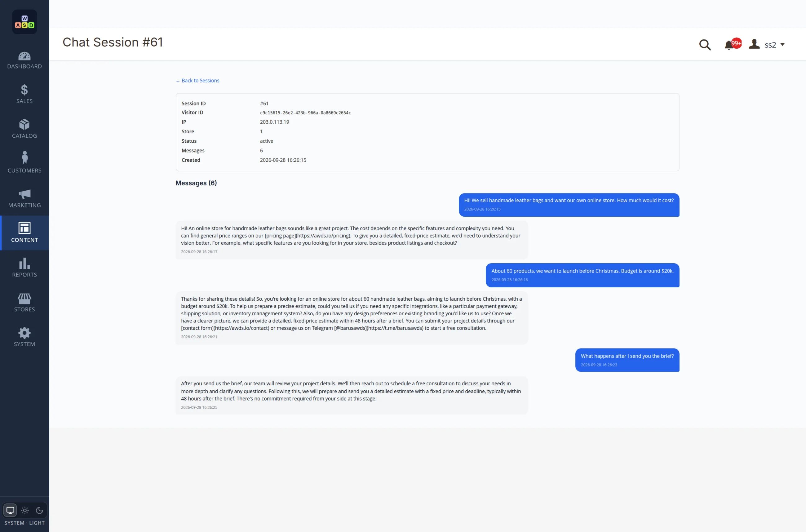Open the System settings menu
This screenshot has height=532, width=806.
pos(24,337)
